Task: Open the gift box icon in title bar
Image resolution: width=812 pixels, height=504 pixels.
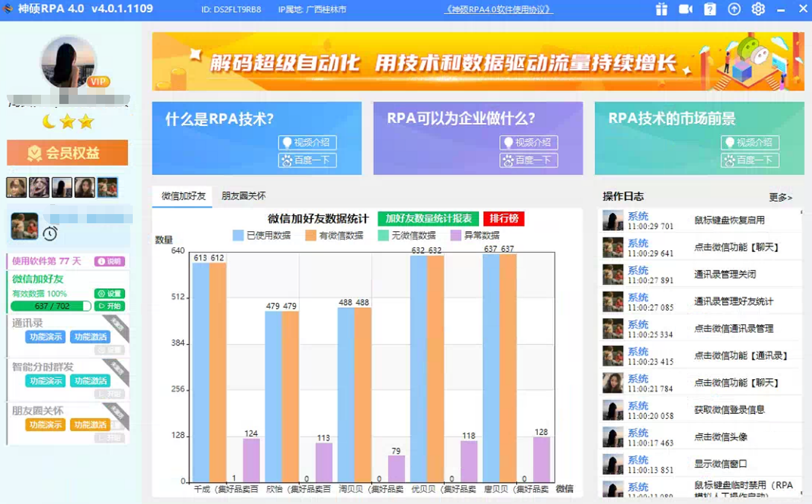Action: 661,9
